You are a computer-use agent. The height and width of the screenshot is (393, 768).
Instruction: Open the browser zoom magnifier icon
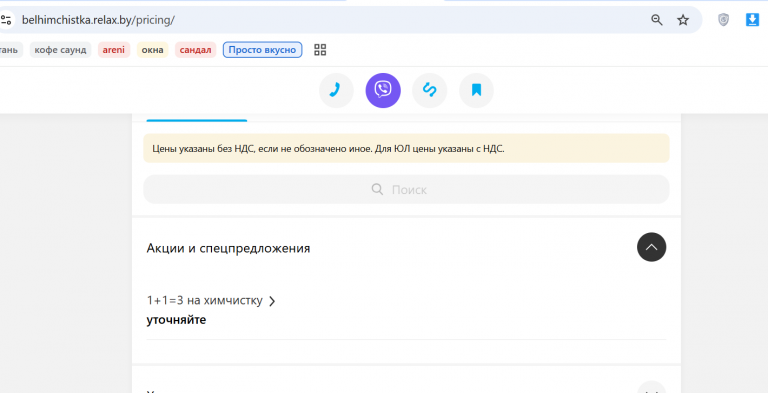click(656, 20)
